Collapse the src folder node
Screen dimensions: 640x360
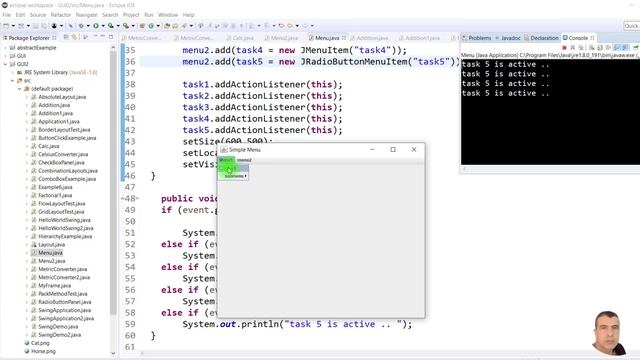tap(12, 80)
